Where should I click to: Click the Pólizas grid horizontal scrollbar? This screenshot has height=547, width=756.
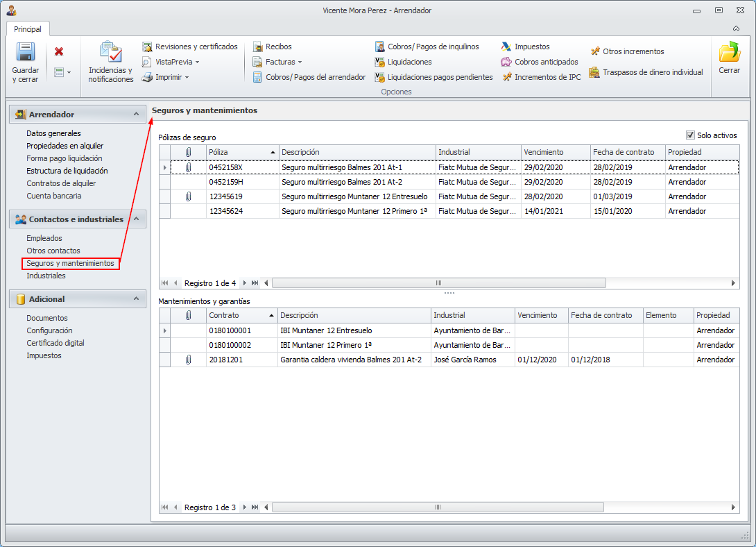[x=438, y=283]
